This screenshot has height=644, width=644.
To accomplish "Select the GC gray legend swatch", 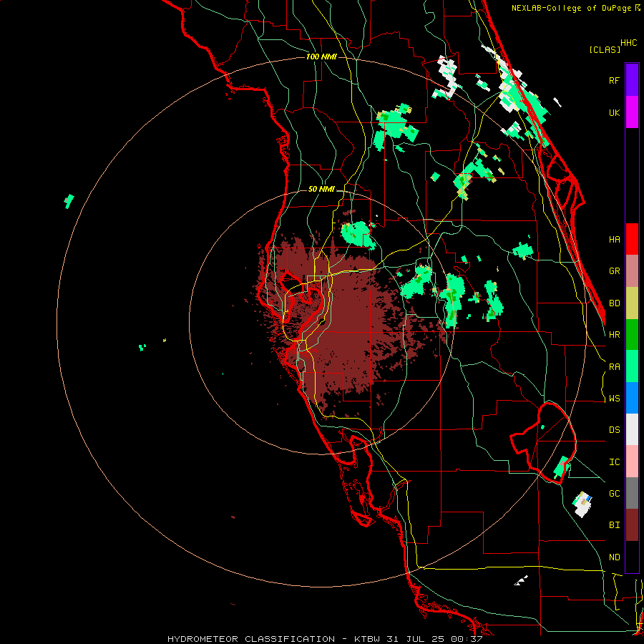I will [x=632, y=493].
